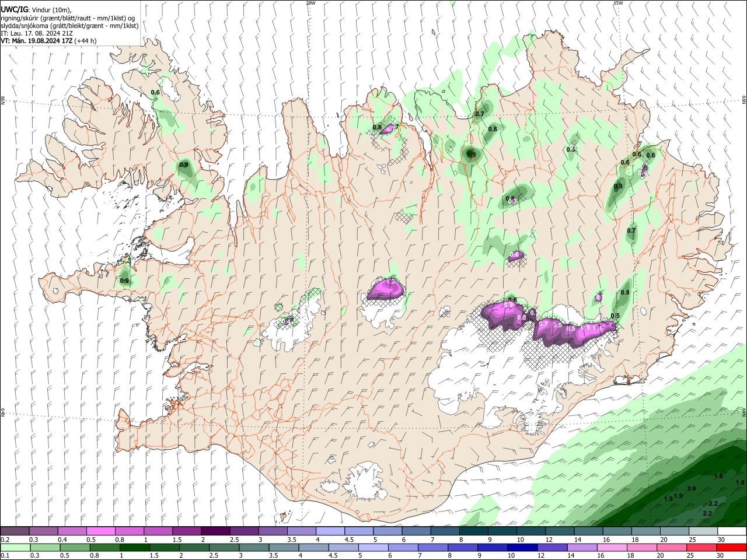Screen dimensions: 747x560
Task: Select the pure red rain swatch above 30
Action: 731,548
